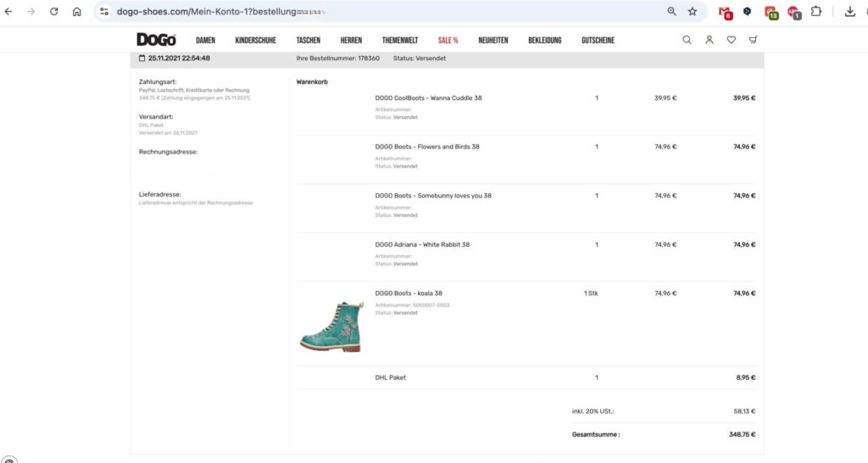Open DOGO Boots - Somebunny loves you 38
The height and width of the screenshot is (463, 868).
(433, 196)
